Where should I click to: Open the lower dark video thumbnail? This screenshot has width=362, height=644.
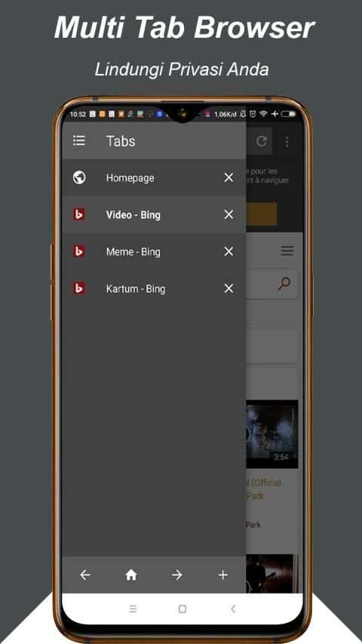pyautogui.click(x=271, y=574)
